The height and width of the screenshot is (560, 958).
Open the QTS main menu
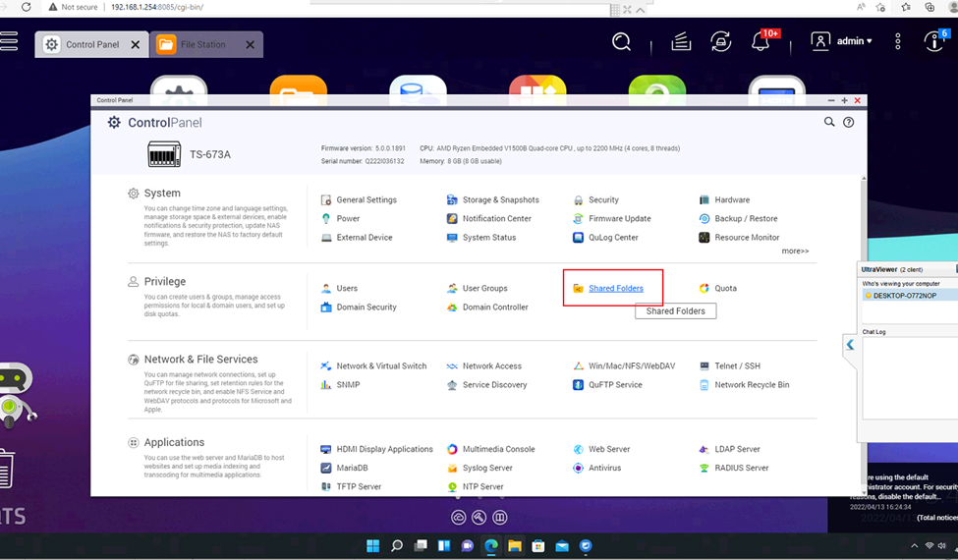coord(9,41)
